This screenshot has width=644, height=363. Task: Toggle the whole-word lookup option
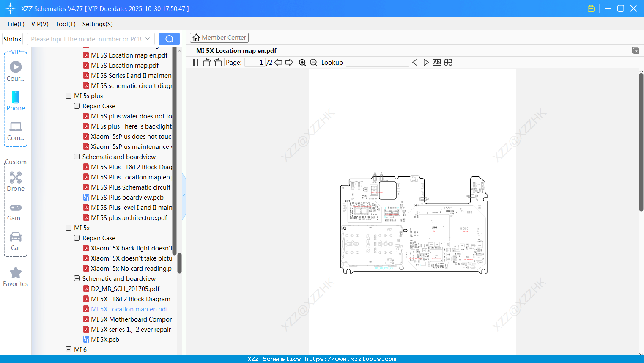448,62
